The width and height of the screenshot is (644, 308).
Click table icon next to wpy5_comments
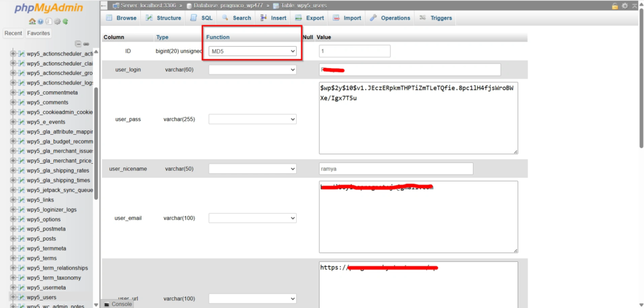click(x=22, y=103)
